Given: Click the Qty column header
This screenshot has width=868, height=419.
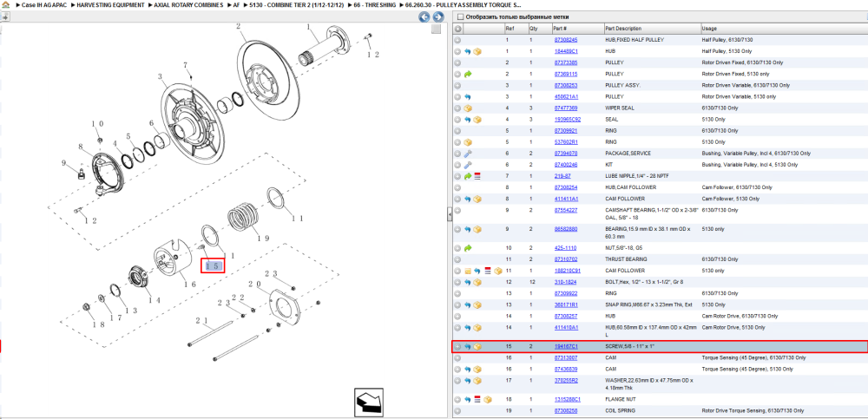Looking at the screenshot, I should [539, 29].
